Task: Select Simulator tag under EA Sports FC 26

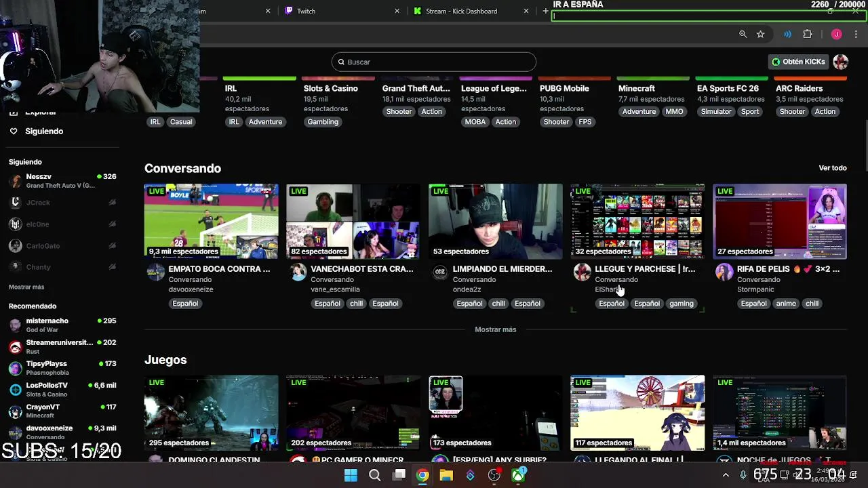Action: pos(716,111)
